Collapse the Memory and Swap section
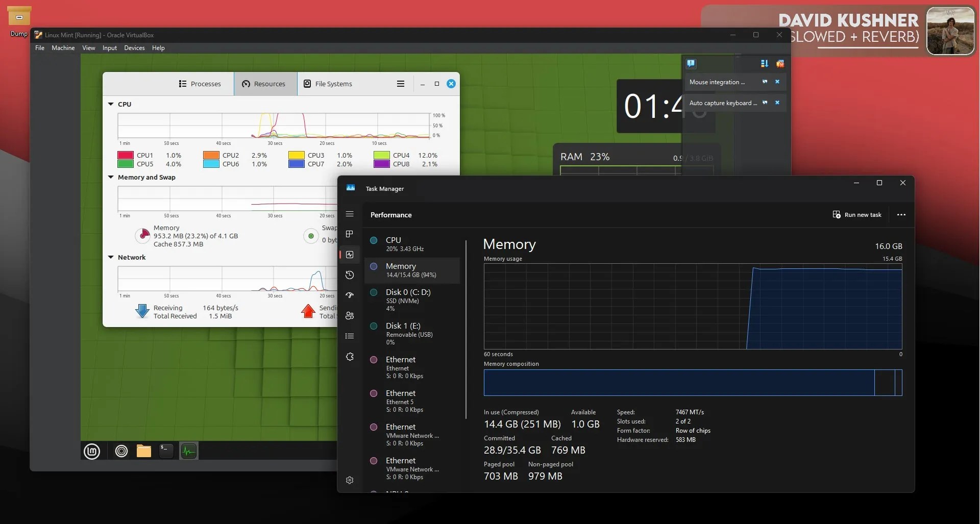This screenshot has height=524, width=980. click(x=111, y=177)
